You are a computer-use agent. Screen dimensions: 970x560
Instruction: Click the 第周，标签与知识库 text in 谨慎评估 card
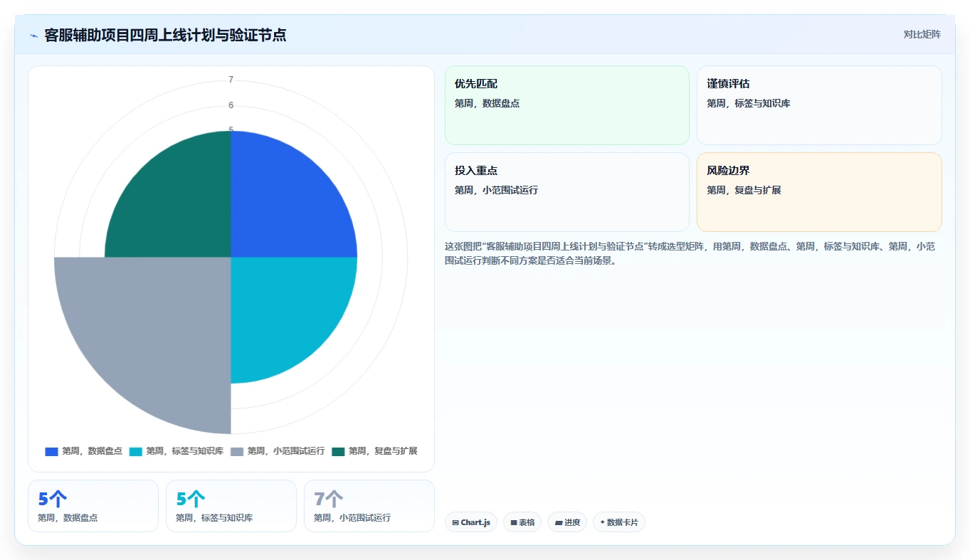(748, 103)
